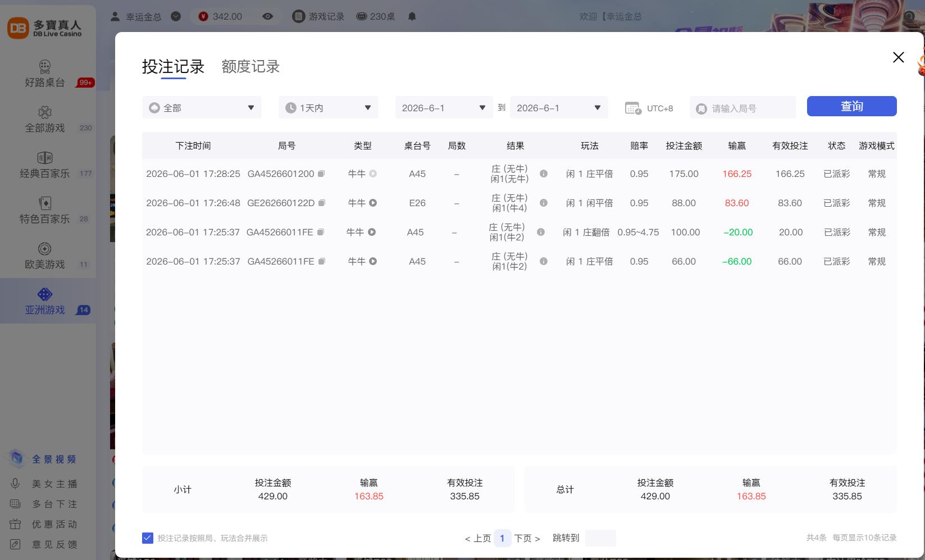Image resolution: width=925 pixels, height=560 pixels.
Task: Play replay for the 17:28:25 bet
Action: (x=373, y=174)
